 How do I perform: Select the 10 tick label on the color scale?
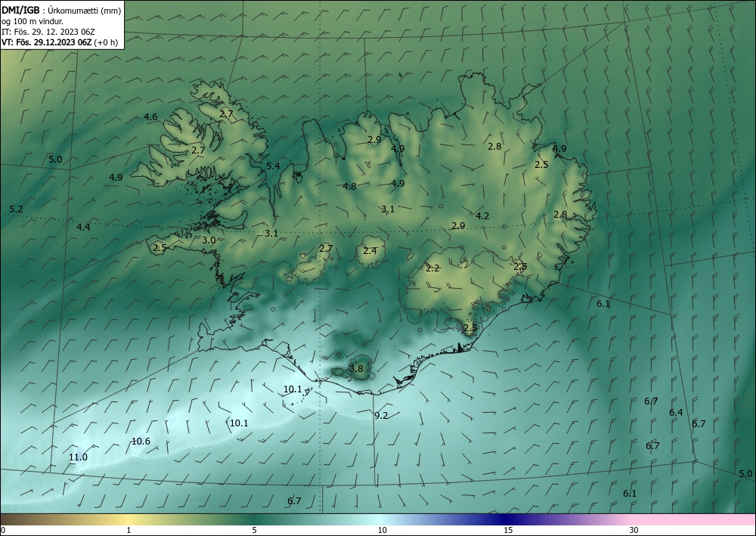pyautogui.click(x=382, y=531)
